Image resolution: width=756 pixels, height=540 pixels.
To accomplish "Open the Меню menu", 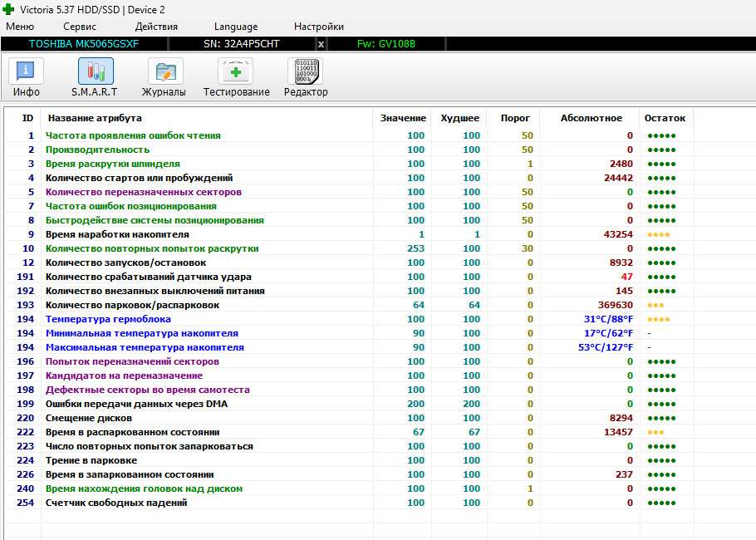I will (x=20, y=27).
